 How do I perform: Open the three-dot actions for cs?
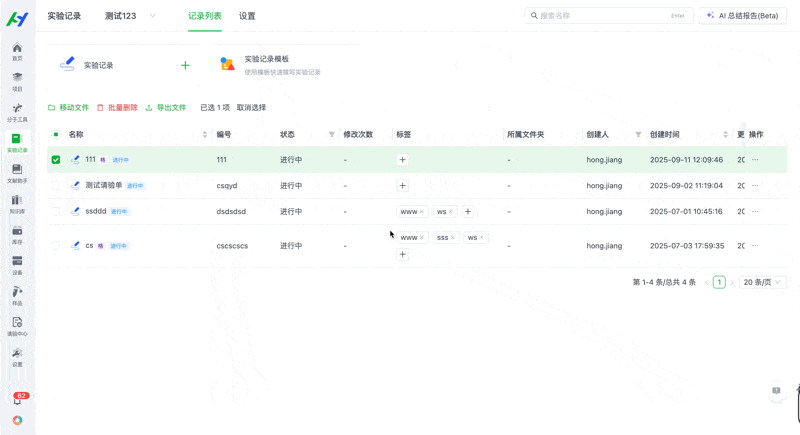755,246
